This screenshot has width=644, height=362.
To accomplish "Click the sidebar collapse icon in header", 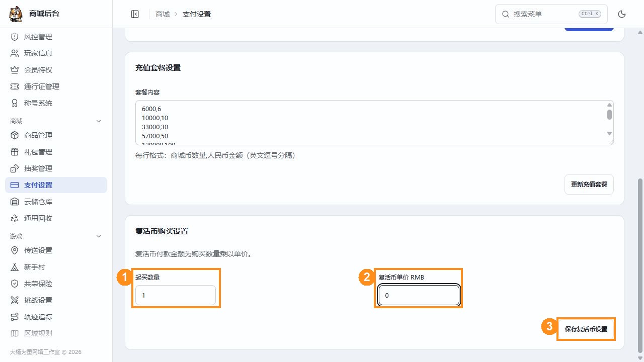I will 135,14.
